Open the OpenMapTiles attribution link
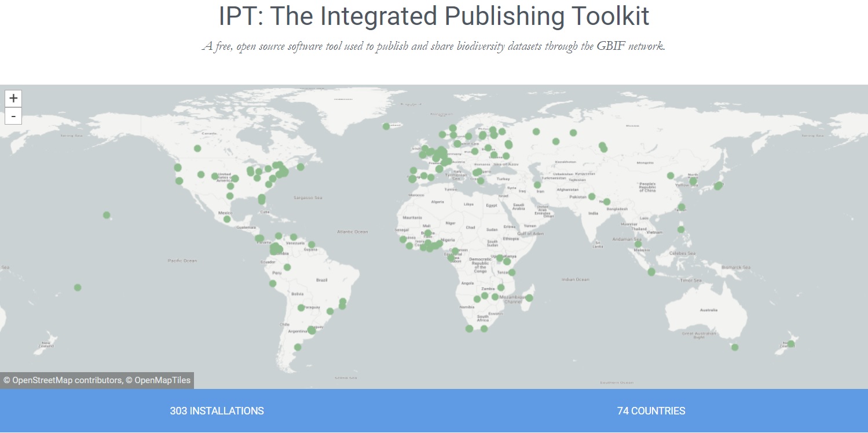The image size is (868, 433). click(158, 381)
